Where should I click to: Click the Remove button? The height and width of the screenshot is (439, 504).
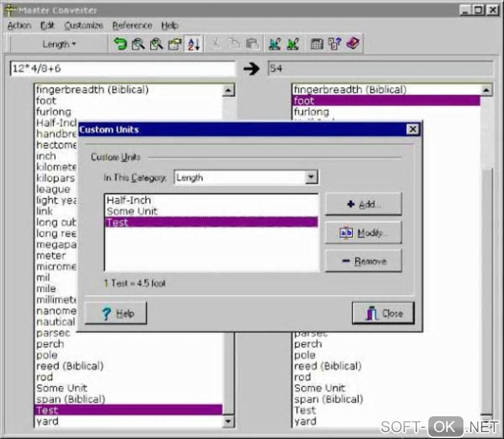[363, 261]
